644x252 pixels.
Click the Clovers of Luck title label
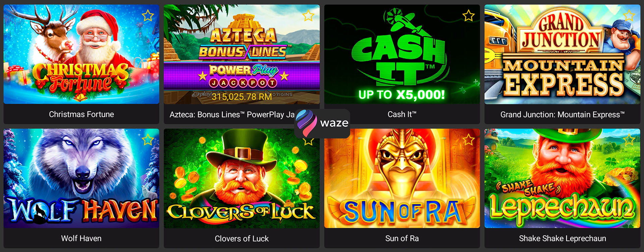241,239
